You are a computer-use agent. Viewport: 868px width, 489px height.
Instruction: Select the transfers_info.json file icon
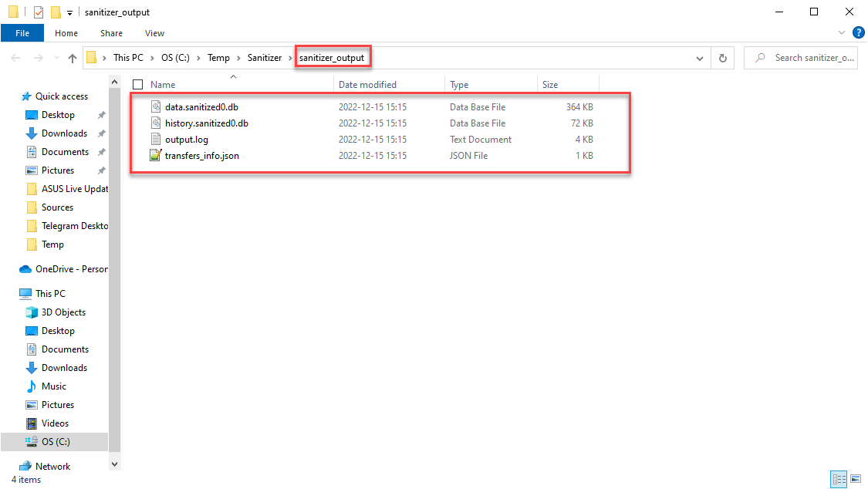tap(155, 156)
